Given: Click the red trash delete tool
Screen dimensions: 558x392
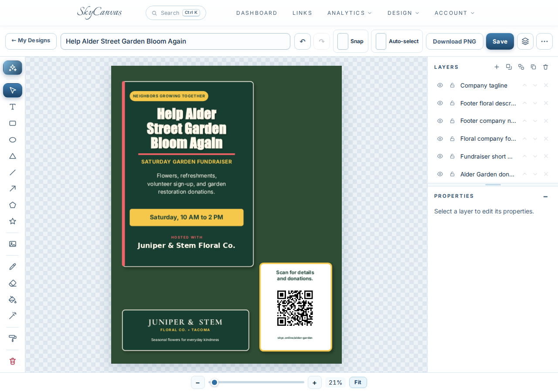Looking at the screenshot, I should point(13,361).
